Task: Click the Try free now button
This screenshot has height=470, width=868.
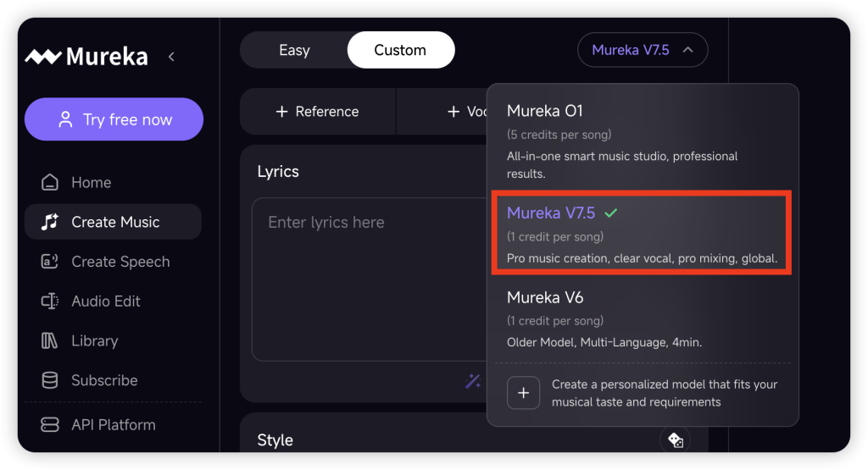Action: (x=114, y=119)
